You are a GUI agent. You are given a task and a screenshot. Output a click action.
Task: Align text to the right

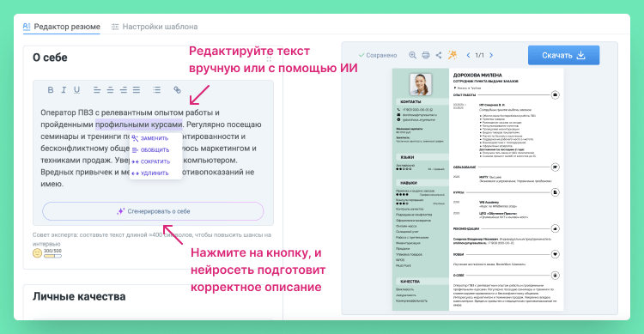pyautogui.click(x=123, y=89)
